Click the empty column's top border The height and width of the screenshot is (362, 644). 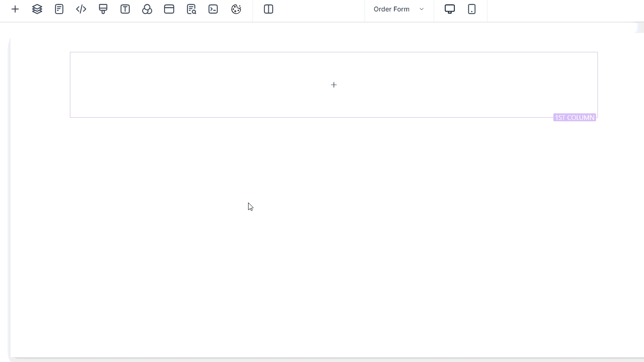click(x=264, y=52)
